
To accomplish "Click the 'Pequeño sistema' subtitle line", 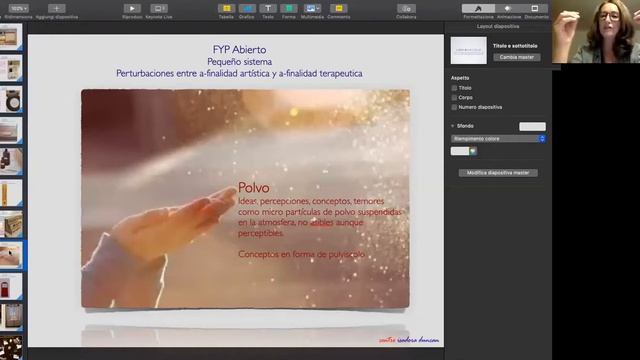I will pyautogui.click(x=240, y=62).
